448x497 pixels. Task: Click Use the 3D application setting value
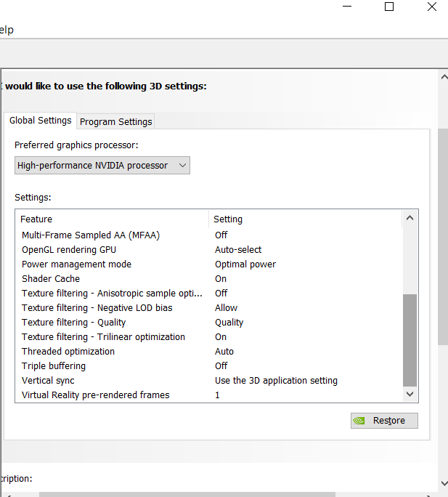point(276,381)
